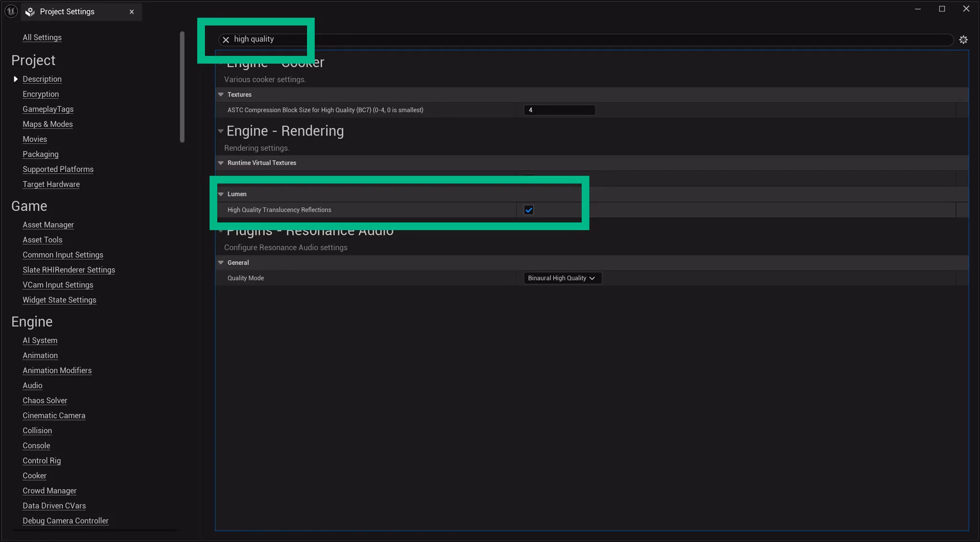Image resolution: width=980 pixels, height=542 pixels.
Task: Collapse the Runtime Virtual Textures arrow
Action: (x=221, y=163)
